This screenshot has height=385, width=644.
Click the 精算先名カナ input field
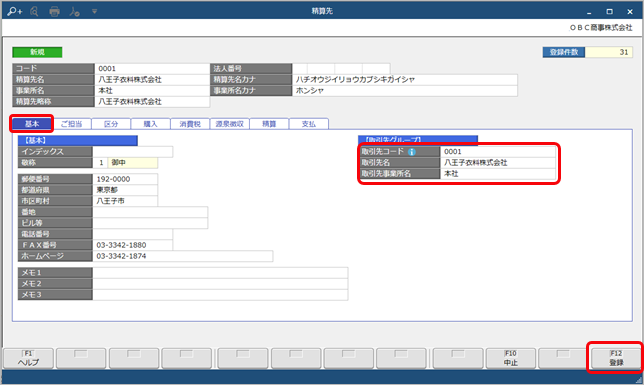(405, 80)
